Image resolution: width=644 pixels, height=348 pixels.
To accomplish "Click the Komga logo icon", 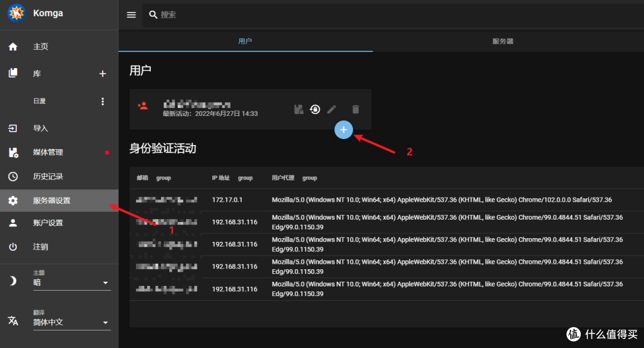I will pos(16,13).
